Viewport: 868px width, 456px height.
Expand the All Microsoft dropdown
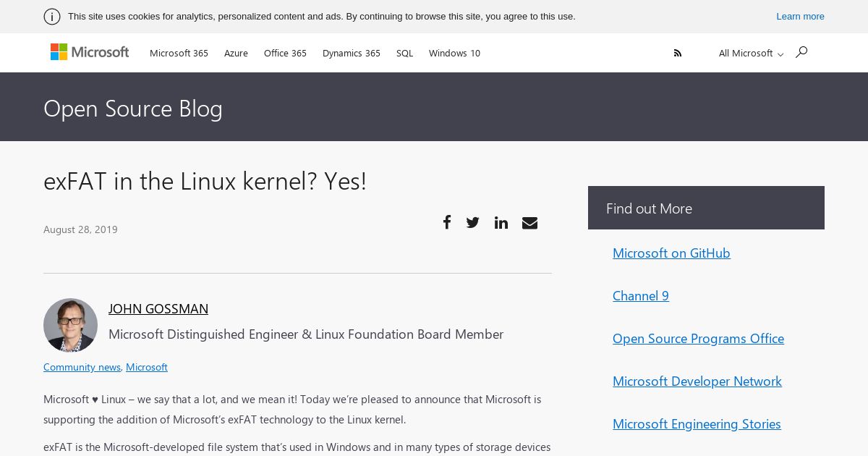pyautogui.click(x=751, y=53)
